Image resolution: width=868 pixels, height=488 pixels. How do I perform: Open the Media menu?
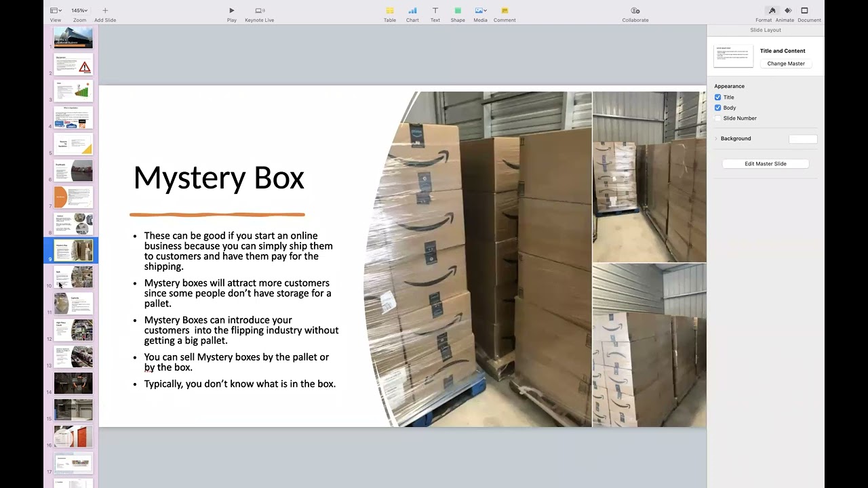click(x=480, y=10)
